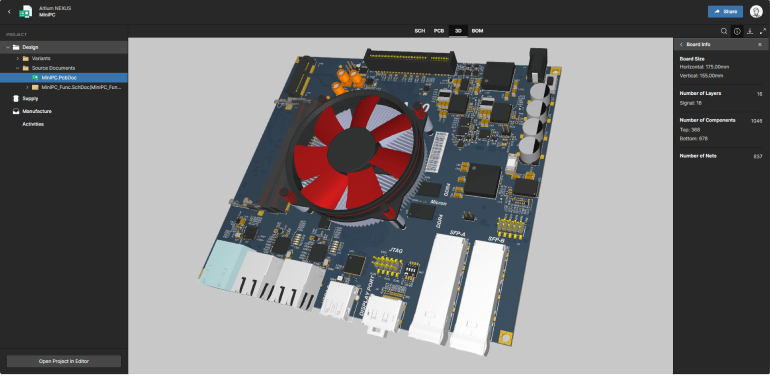
Task: Switch to the SCH tab
Action: [x=419, y=31]
